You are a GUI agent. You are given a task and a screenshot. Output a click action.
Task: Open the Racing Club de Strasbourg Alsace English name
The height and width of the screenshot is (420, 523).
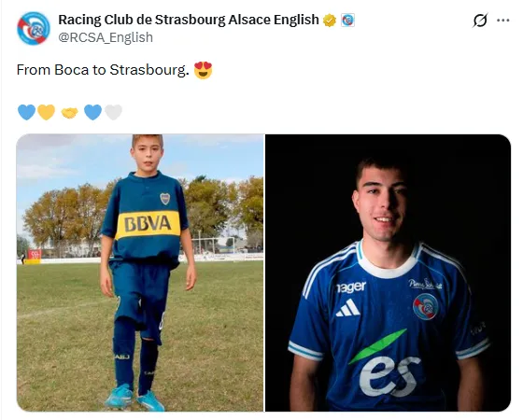coord(189,20)
